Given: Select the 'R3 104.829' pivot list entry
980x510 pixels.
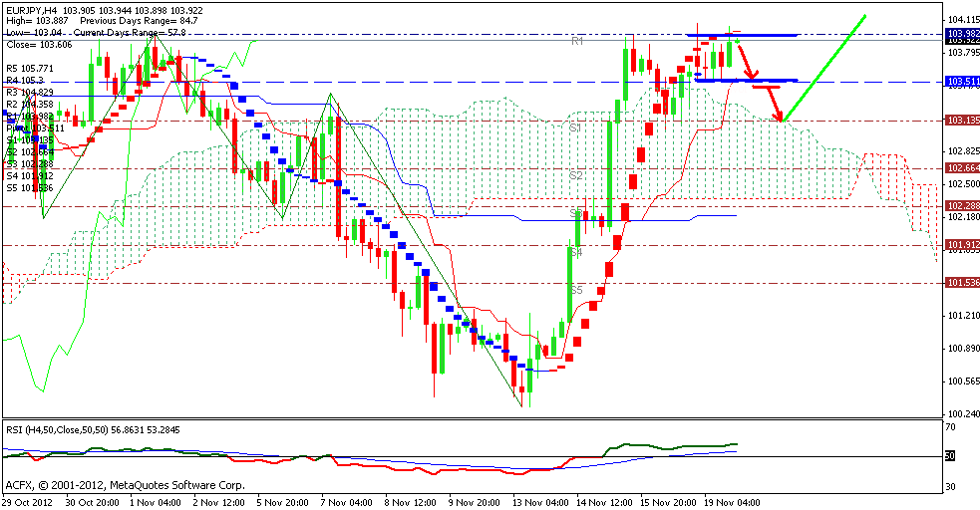Looking at the screenshot, I should point(29,93).
